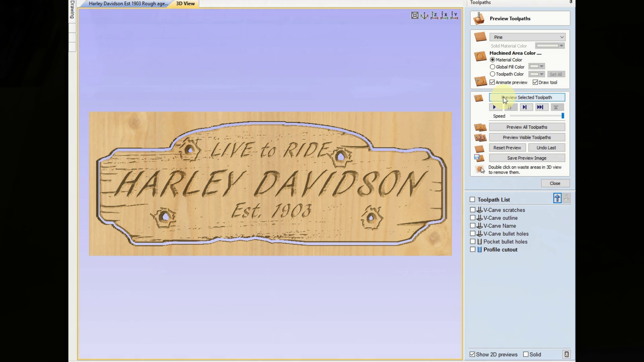Check the V-Carve outline toolpath checkbox
644x362 pixels.
[x=473, y=218]
